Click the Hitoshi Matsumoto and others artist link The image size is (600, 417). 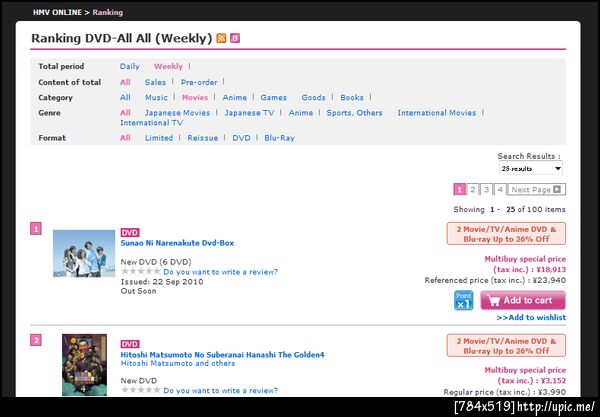[178, 363]
